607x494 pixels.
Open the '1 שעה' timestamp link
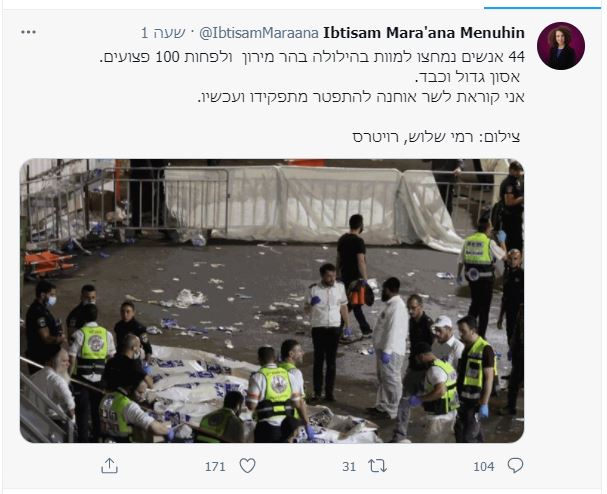[163, 33]
